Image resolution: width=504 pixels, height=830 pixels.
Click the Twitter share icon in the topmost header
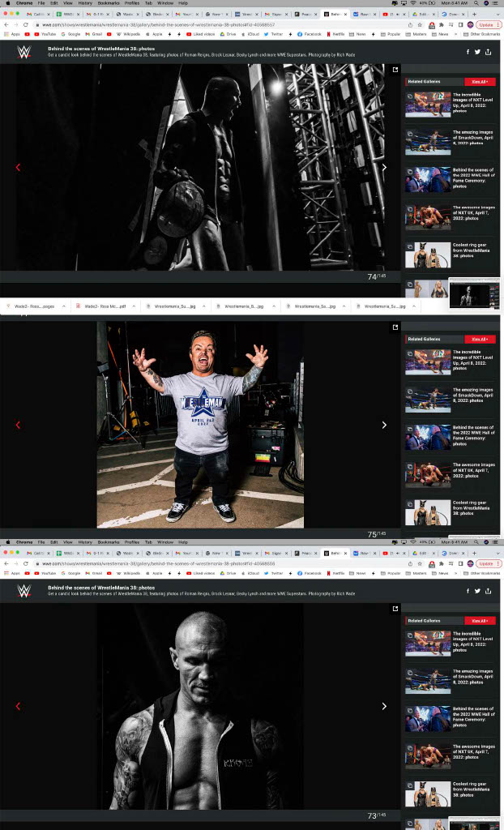[x=477, y=52]
